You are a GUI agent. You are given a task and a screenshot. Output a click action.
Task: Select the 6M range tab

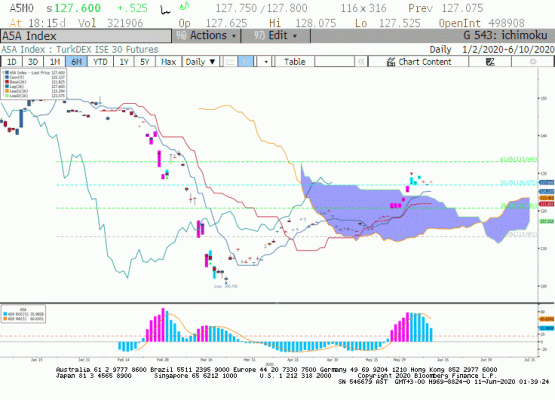tap(76, 62)
